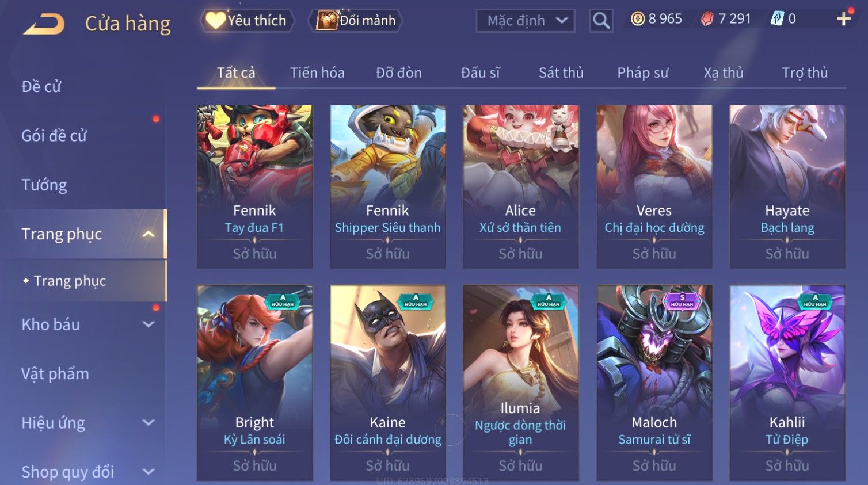The width and height of the screenshot is (868, 485).
Task: Click the golden back arrow icon
Action: pos(44,24)
